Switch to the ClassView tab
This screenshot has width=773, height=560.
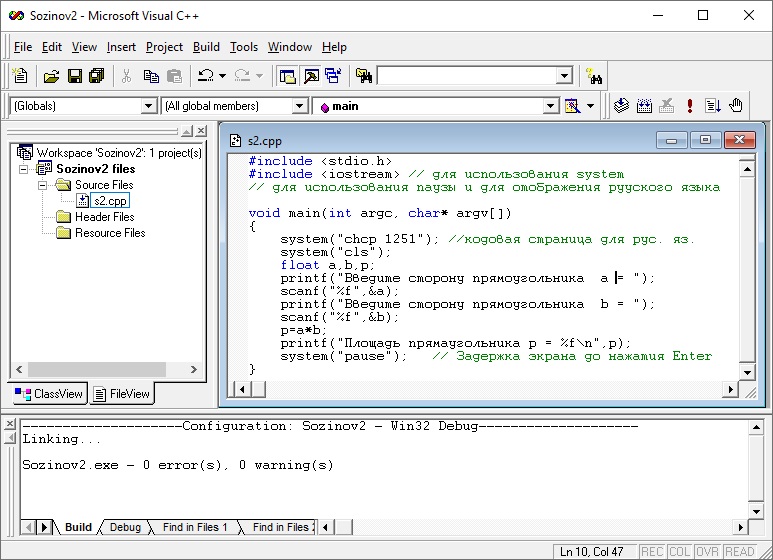pyautogui.click(x=49, y=394)
